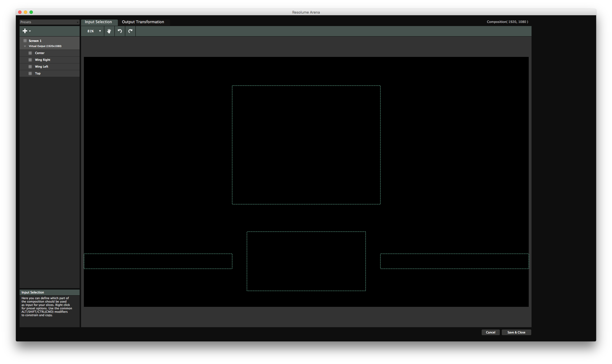Click the Cancel button

click(x=490, y=332)
